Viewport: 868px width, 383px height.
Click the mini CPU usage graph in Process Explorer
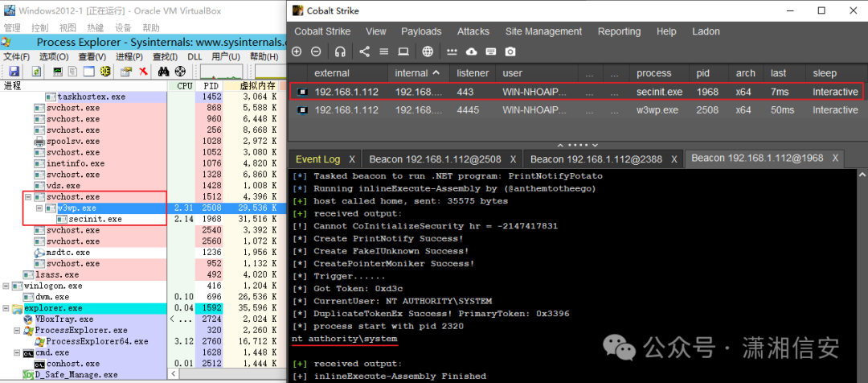coord(222,71)
